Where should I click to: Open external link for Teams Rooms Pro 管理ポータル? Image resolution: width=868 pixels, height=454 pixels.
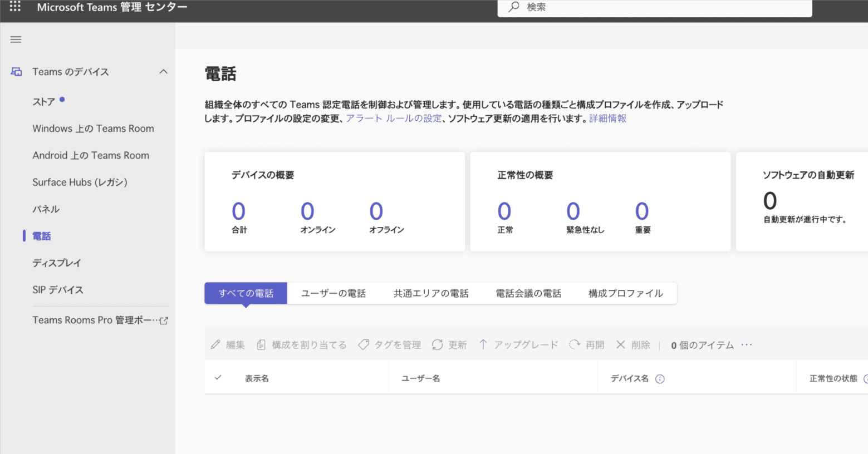163,319
